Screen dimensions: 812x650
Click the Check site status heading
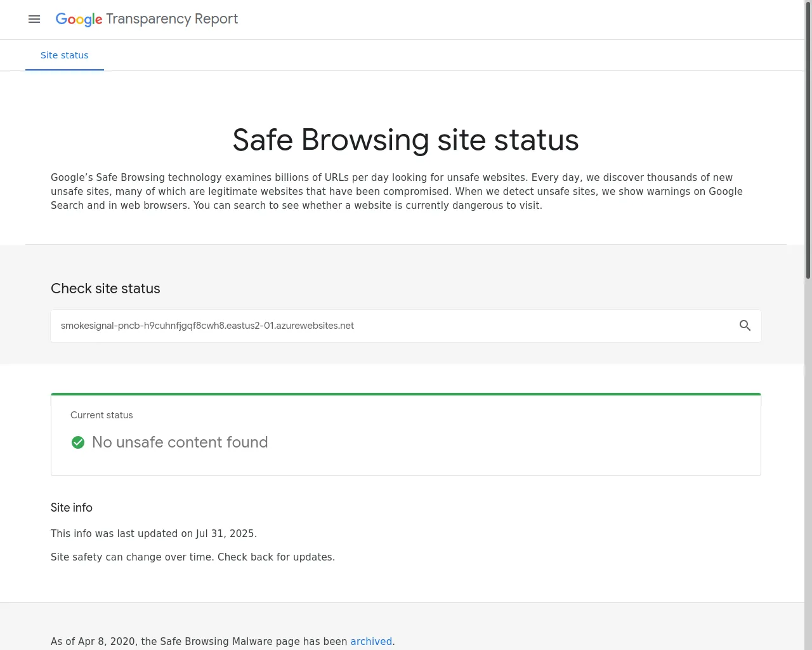105,289
